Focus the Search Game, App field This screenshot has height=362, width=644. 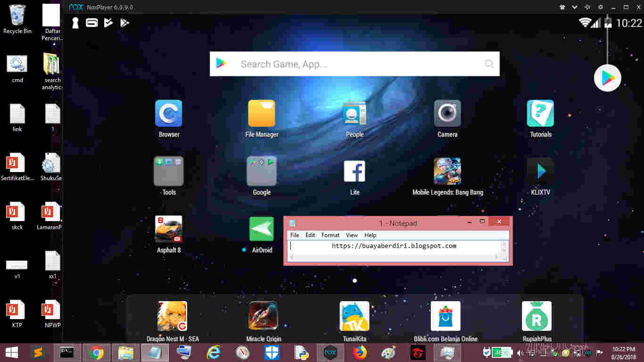[x=355, y=64]
